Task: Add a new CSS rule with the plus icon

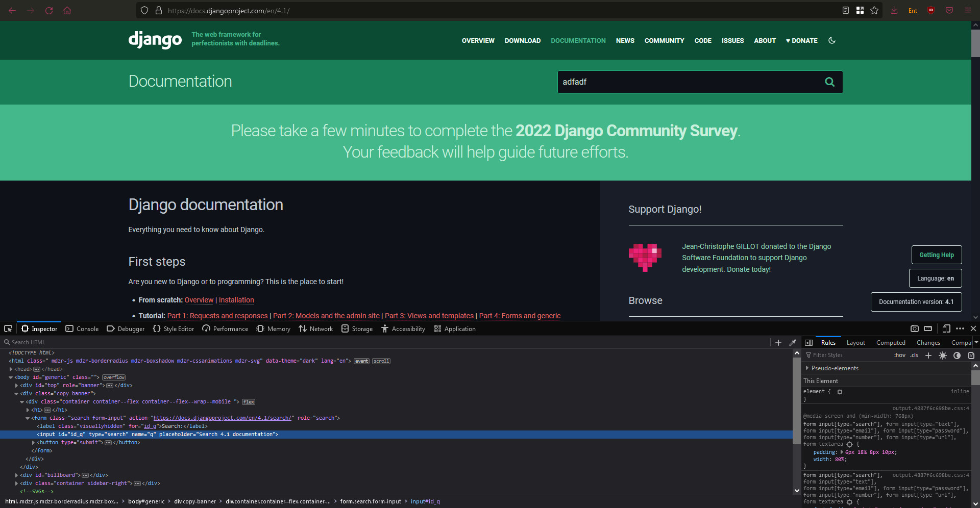Action: point(928,355)
